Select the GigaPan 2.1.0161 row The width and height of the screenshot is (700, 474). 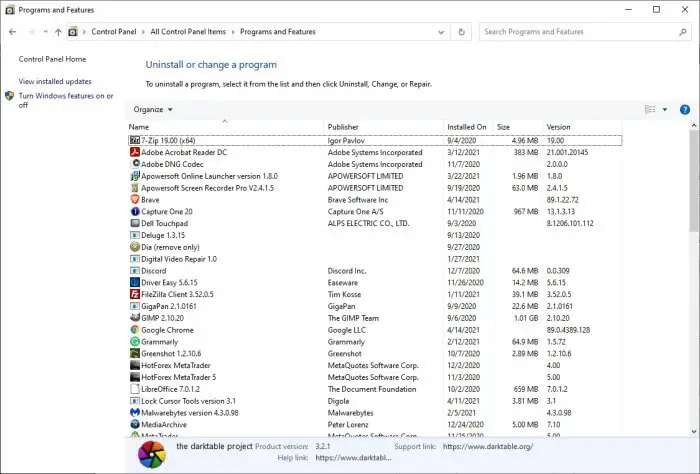tap(375, 306)
